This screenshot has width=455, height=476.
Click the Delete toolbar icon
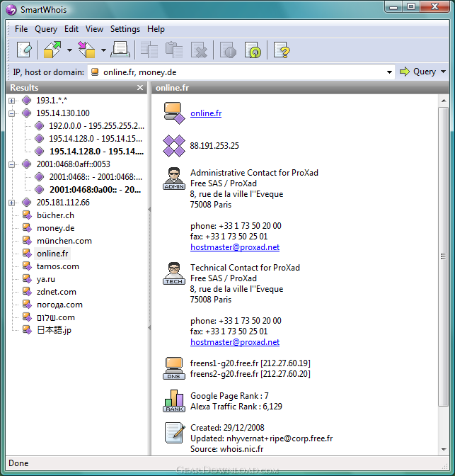[199, 50]
